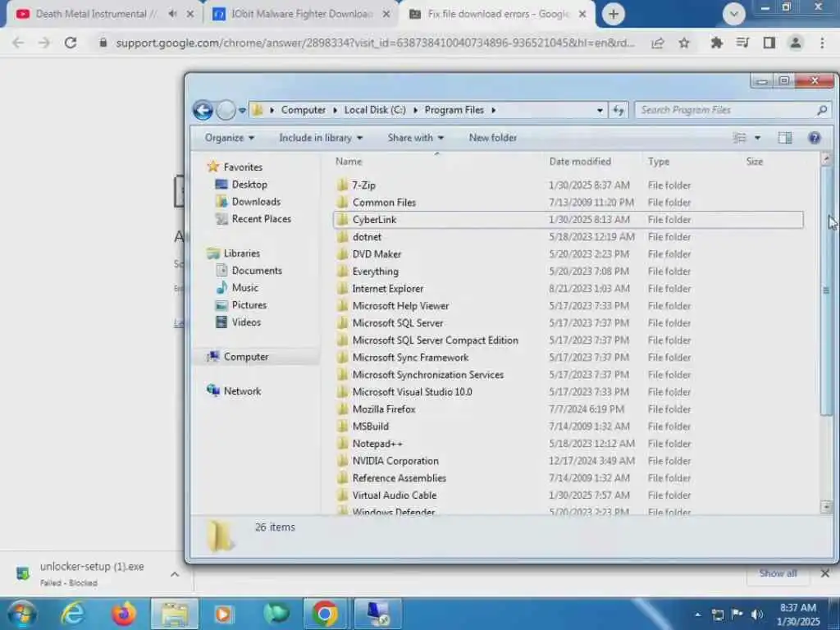Open the Chrome profile avatar

pos(796,43)
